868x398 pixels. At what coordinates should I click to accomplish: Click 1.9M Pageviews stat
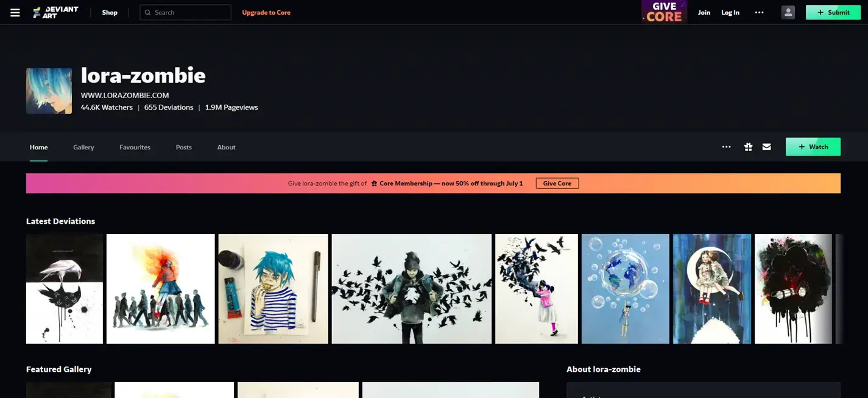pos(231,107)
